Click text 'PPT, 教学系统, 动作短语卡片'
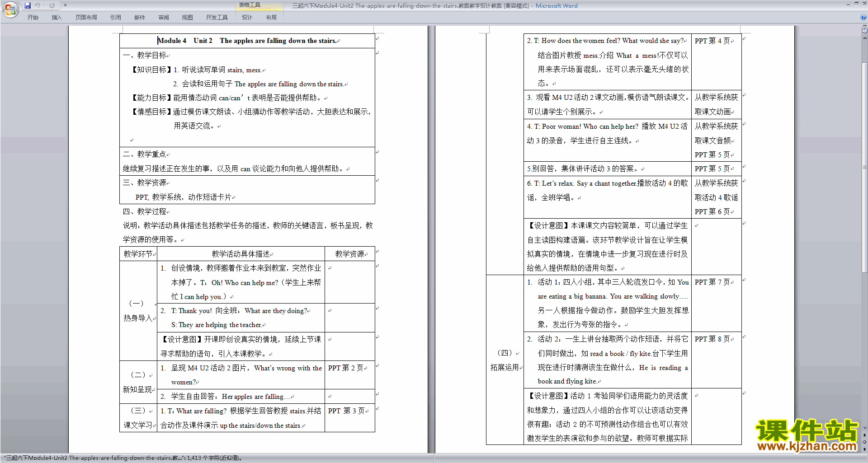The image size is (868, 463). pos(183,197)
